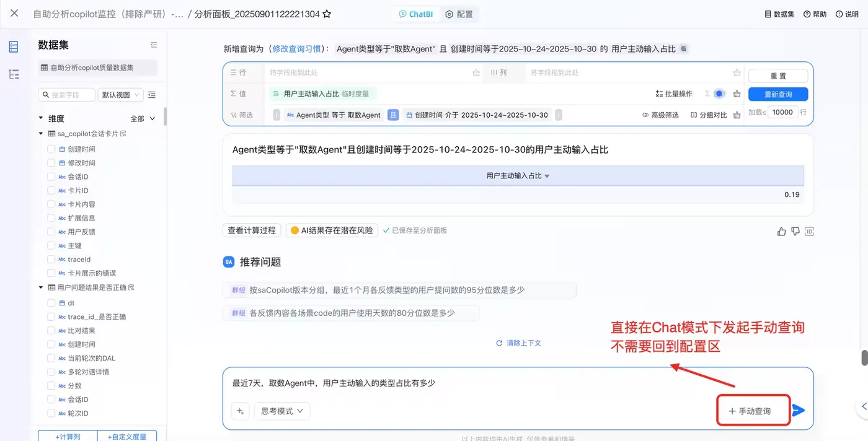Image resolution: width=868 pixels, height=441 pixels.
Task: Check the 用户反馈 field checkbox
Action: pos(51,232)
